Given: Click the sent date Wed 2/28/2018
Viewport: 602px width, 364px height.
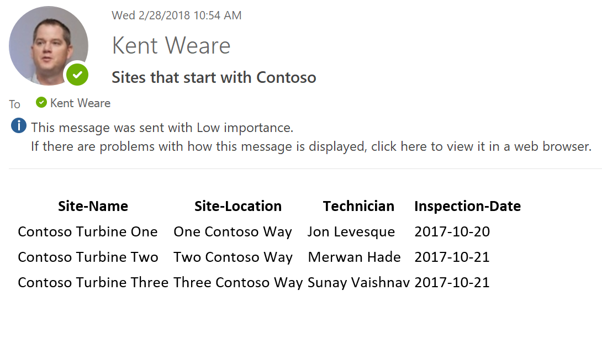Looking at the screenshot, I should point(176,15).
